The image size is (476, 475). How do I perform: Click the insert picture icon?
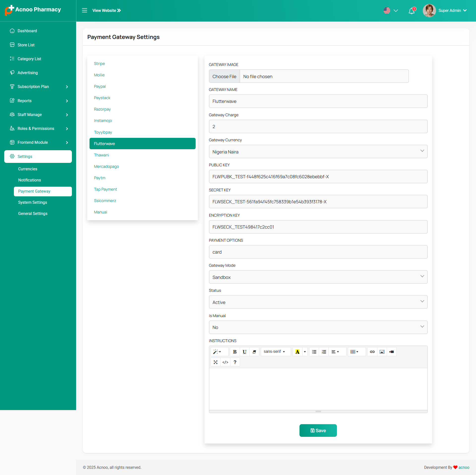[382, 352]
